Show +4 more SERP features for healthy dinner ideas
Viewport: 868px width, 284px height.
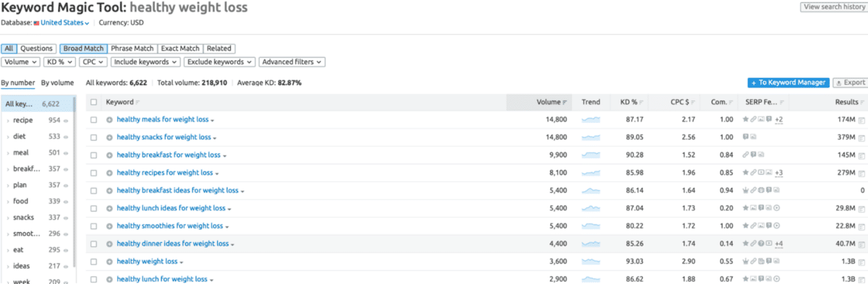(778, 244)
